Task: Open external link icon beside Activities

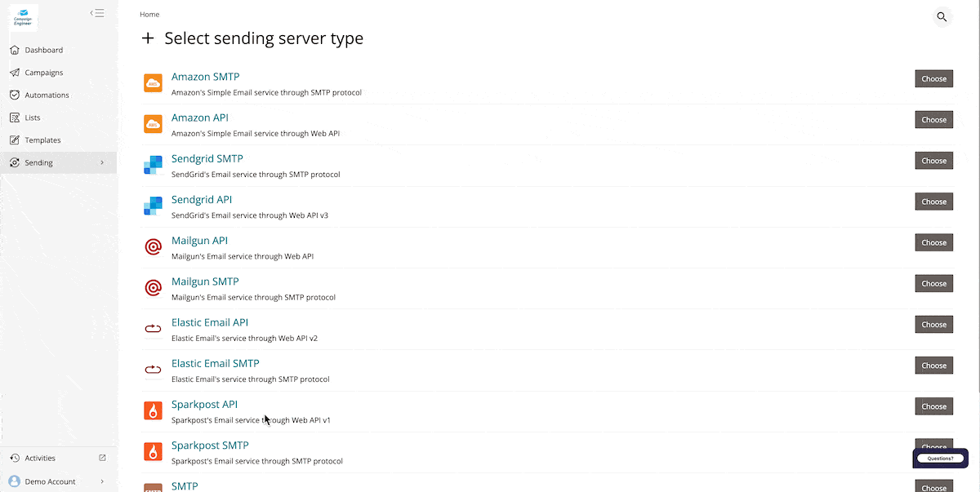Action: [102, 459]
